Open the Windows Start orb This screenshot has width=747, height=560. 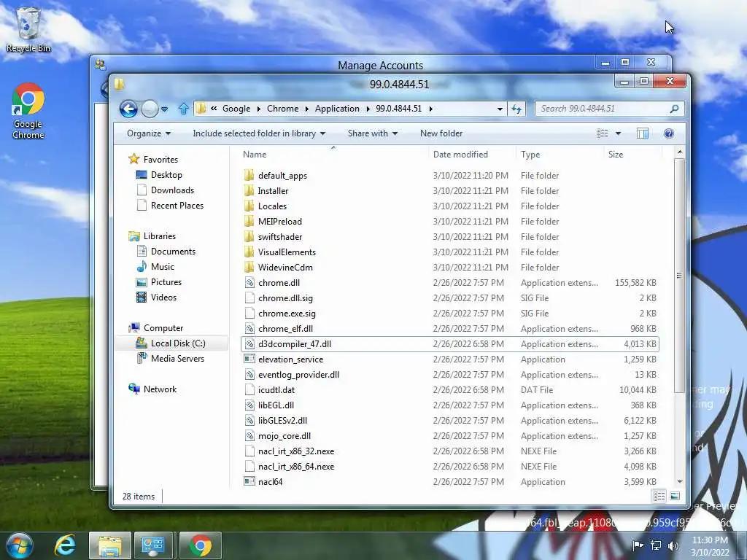point(20,545)
